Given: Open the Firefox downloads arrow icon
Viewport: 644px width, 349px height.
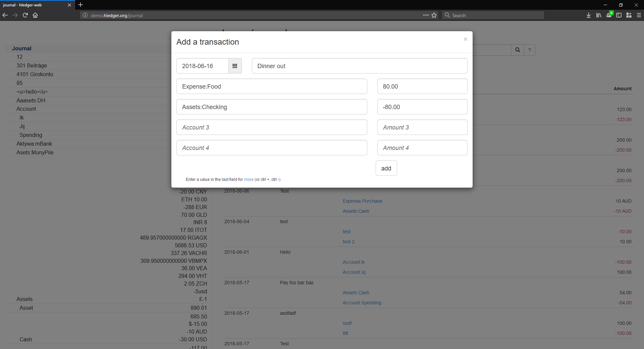Looking at the screenshot, I should point(589,15).
